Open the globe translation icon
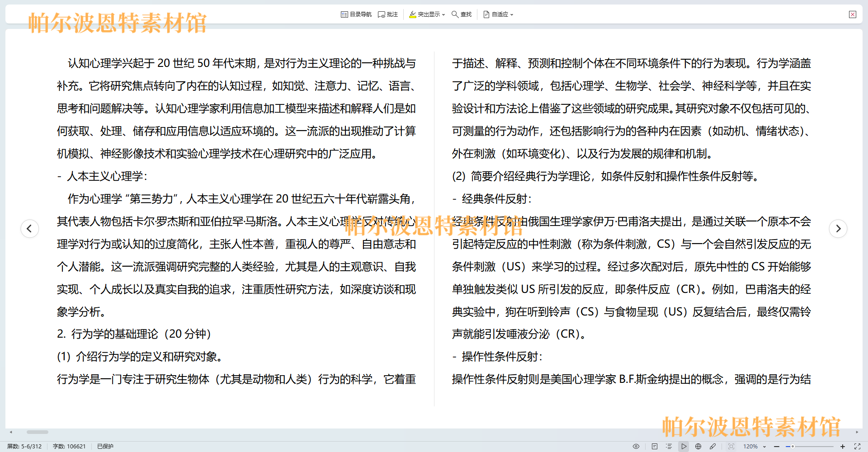This screenshot has height=452, width=868. click(698, 446)
